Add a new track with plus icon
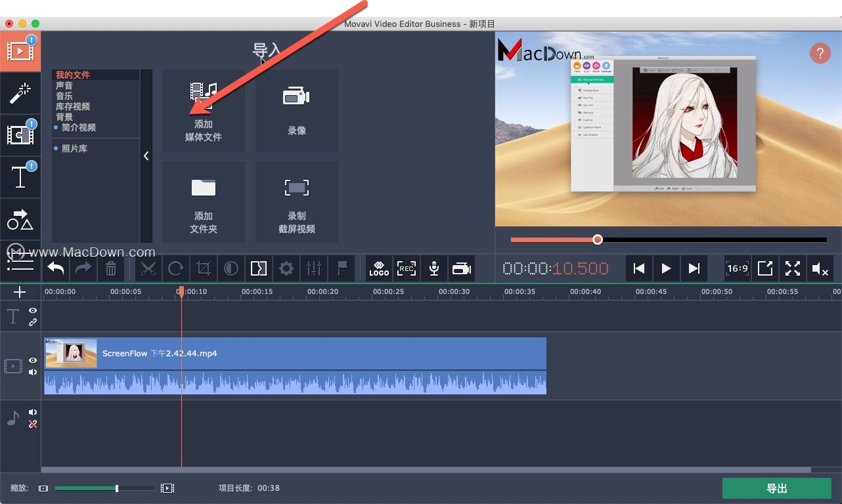Image resolution: width=842 pixels, height=504 pixels. tap(20, 292)
